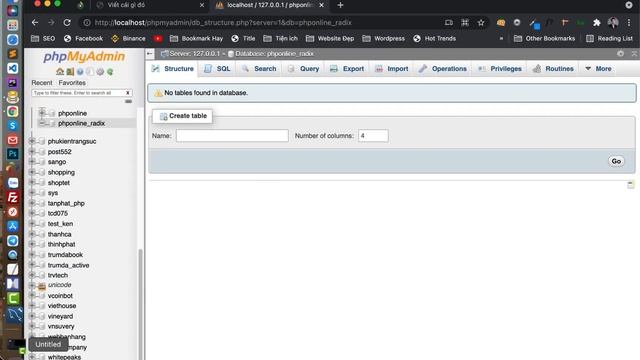
Task: Open the Routines tab
Action: pos(553,69)
